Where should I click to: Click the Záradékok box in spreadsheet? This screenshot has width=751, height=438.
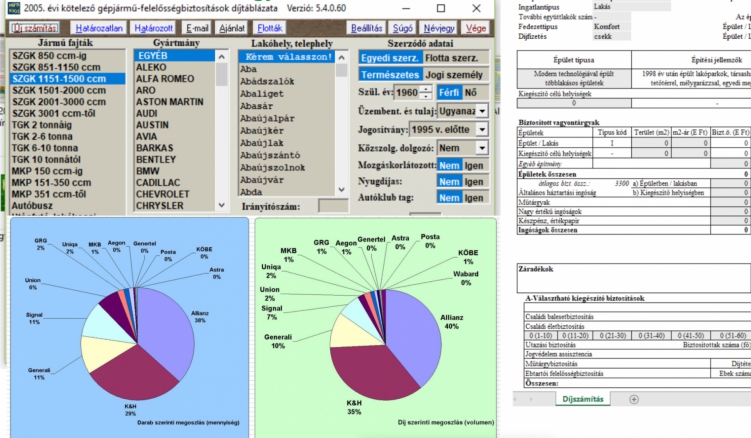(x=634, y=278)
